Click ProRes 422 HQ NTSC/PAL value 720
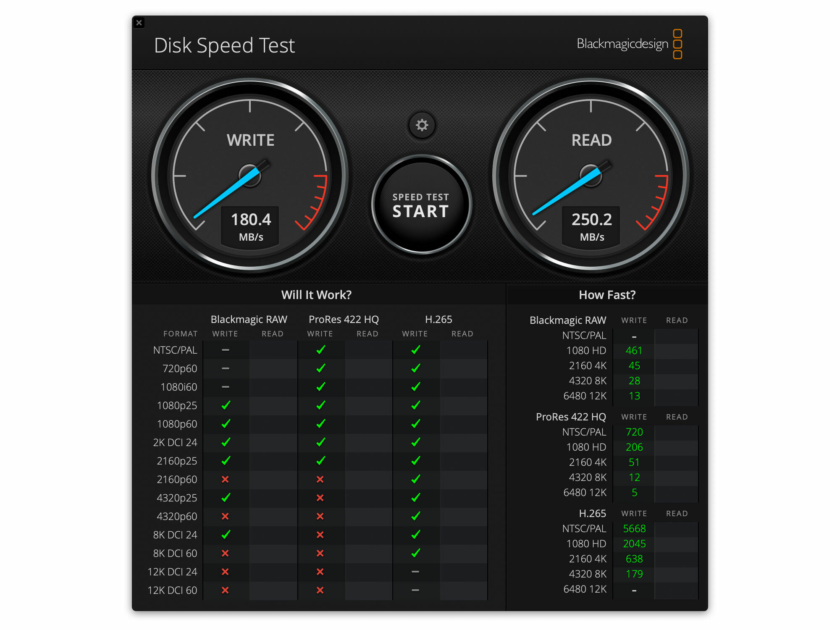This screenshot has height=630, width=840. pos(634,432)
